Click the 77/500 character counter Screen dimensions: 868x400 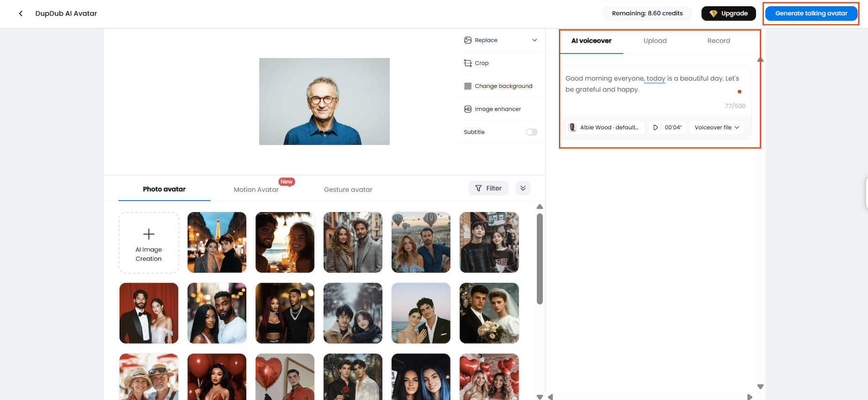[x=735, y=106]
